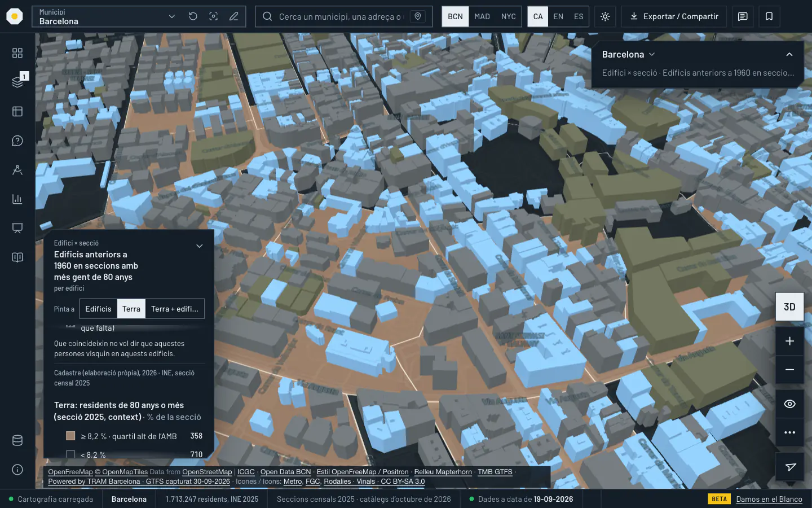Click Exportar / Compartir button
The height and width of the screenshot is (508, 812).
[674, 16]
